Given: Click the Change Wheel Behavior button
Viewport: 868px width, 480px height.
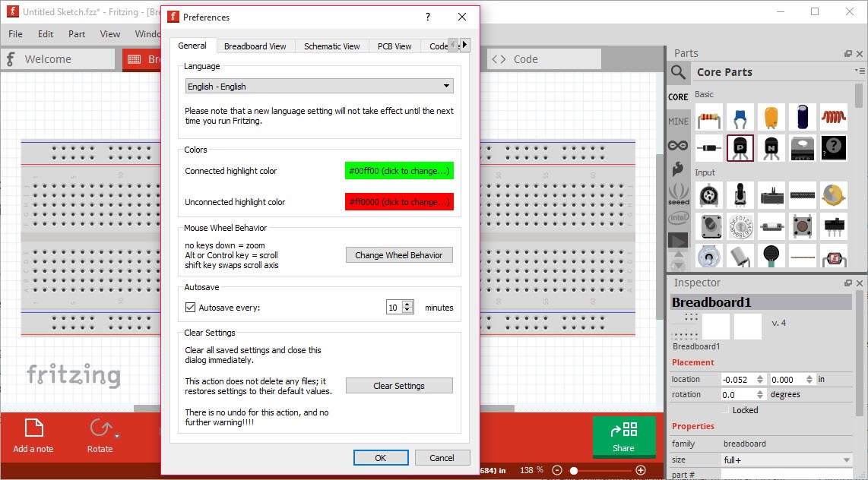Looking at the screenshot, I should [x=398, y=255].
